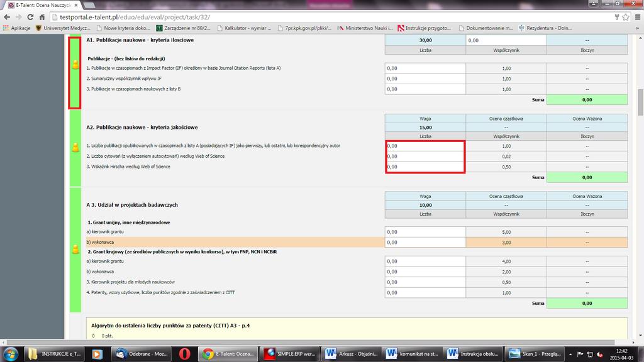Image resolution: width=644 pixels, height=362 pixels.
Task: Open Instrukcja obsłu Word document in taskbar
Action: point(473,354)
